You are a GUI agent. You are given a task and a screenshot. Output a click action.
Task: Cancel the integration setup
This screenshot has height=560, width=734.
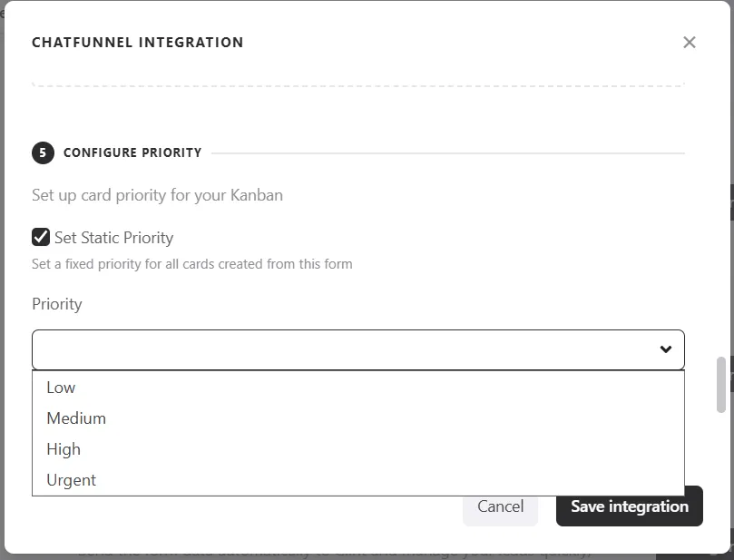(501, 506)
